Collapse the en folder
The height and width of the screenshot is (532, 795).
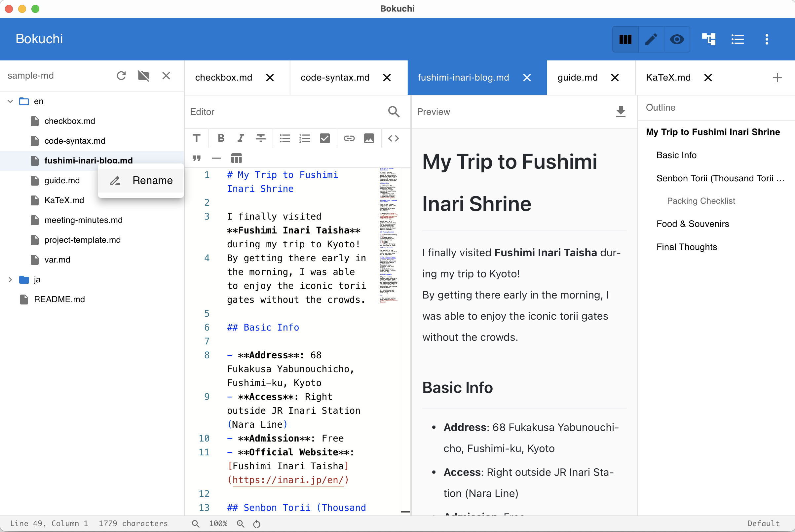click(10, 101)
